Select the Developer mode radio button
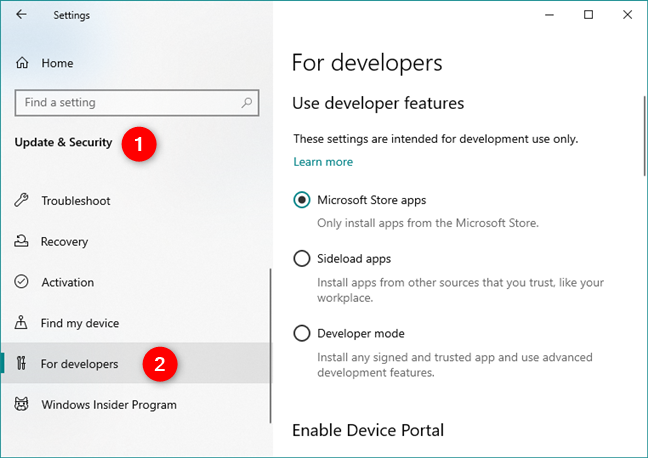This screenshot has height=458, width=648. pyautogui.click(x=302, y=333)
